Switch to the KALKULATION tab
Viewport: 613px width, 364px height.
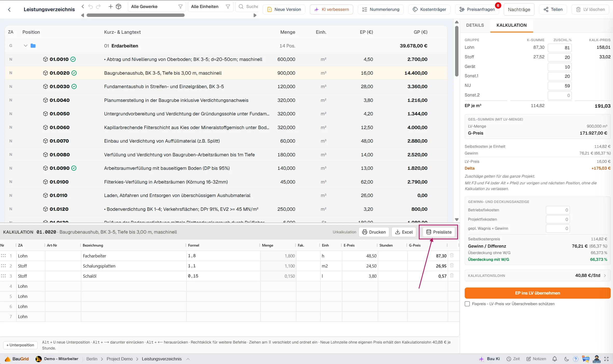click(x=511, y=25)
